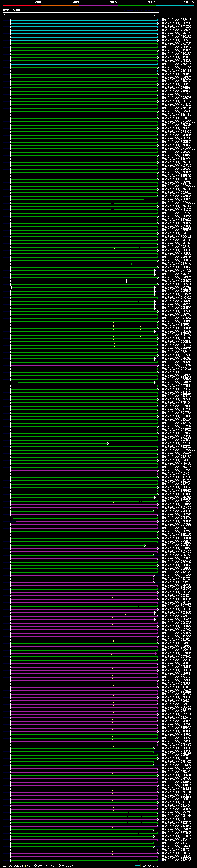
Task: Click hit label UniRef100_P93698
Action: pos(176,98)
